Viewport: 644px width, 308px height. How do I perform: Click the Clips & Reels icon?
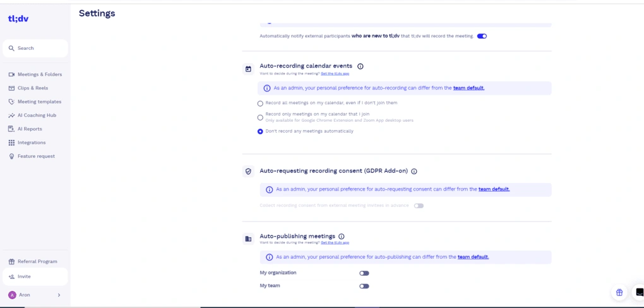coord(11,88)
